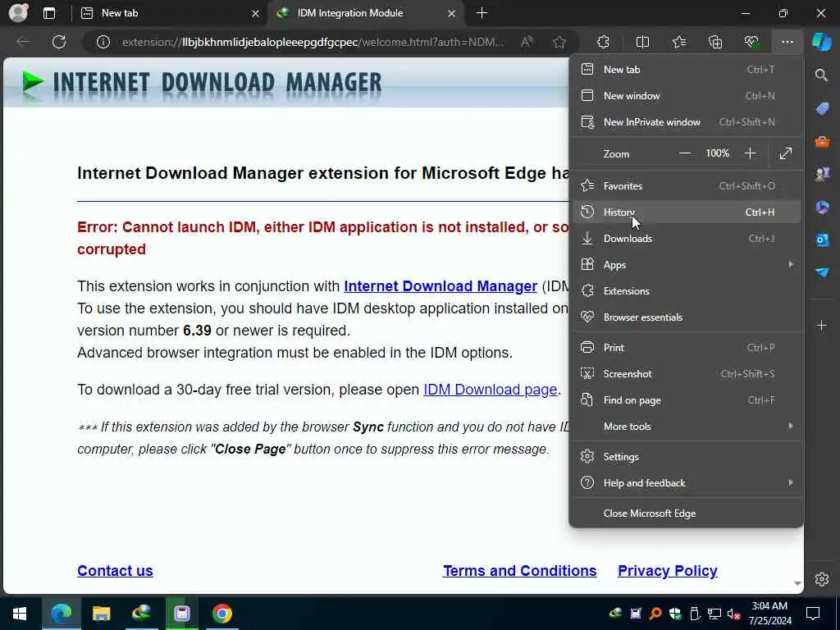Open Downloads from the menu
The width and height of the screenshot is (840, 630).
tap(687, 239)
